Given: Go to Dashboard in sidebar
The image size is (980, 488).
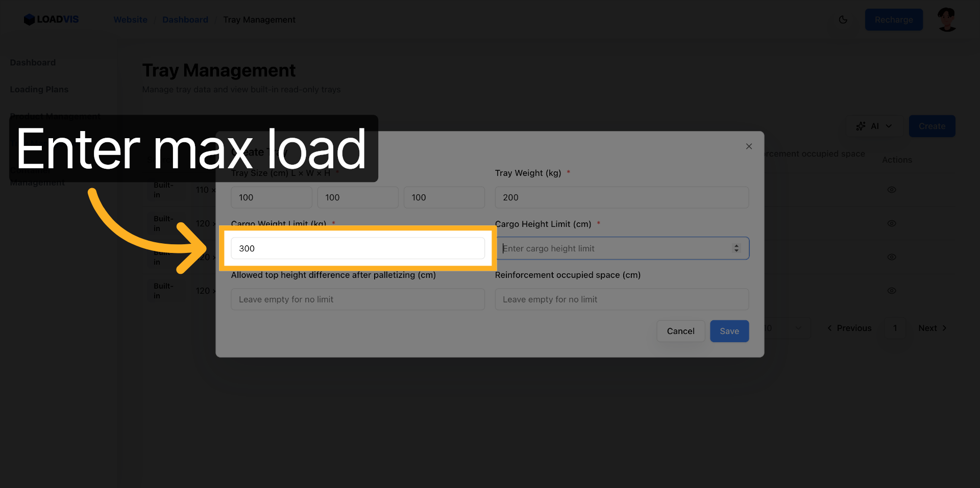Looking at the screenshot, I should 33,62.
